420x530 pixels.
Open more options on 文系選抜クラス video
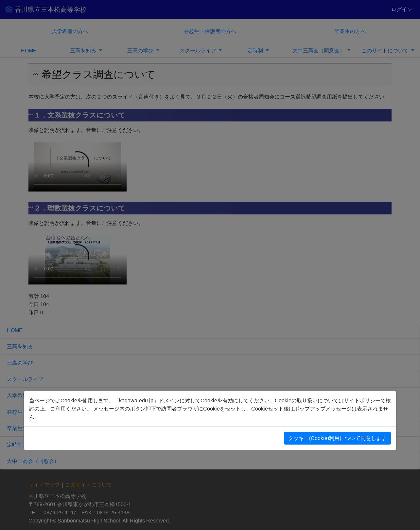click(x=119, y=176)
